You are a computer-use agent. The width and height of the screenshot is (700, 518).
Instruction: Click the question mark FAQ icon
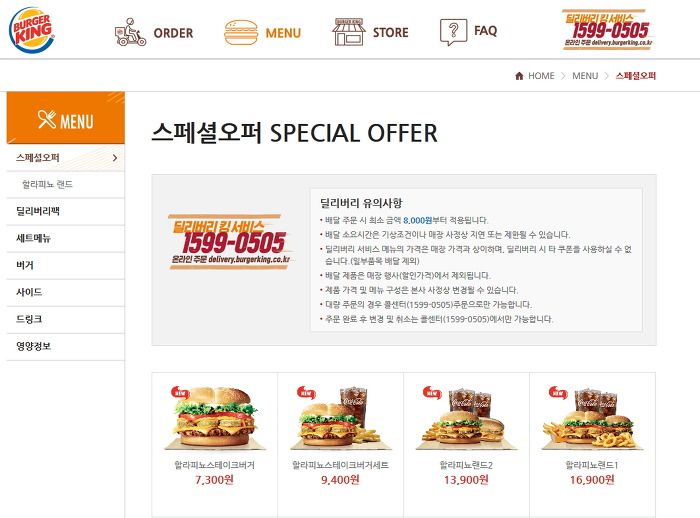[453, 32]
